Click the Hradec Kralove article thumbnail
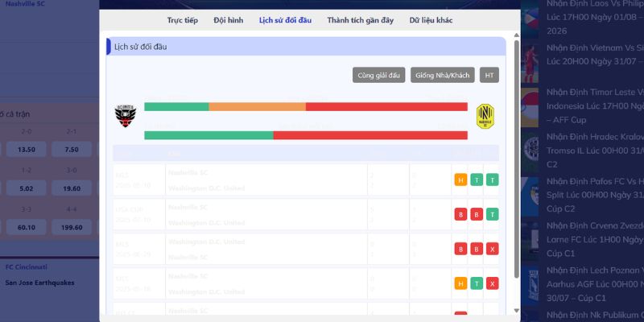Image resolution: width=644 pixels, height=322 pixels. [x=530, y=152]
